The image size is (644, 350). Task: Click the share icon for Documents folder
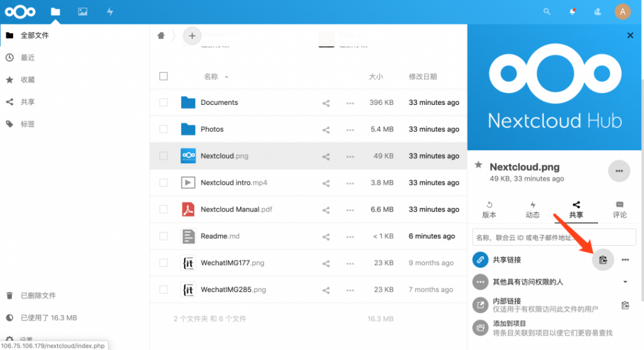[326, 103]
